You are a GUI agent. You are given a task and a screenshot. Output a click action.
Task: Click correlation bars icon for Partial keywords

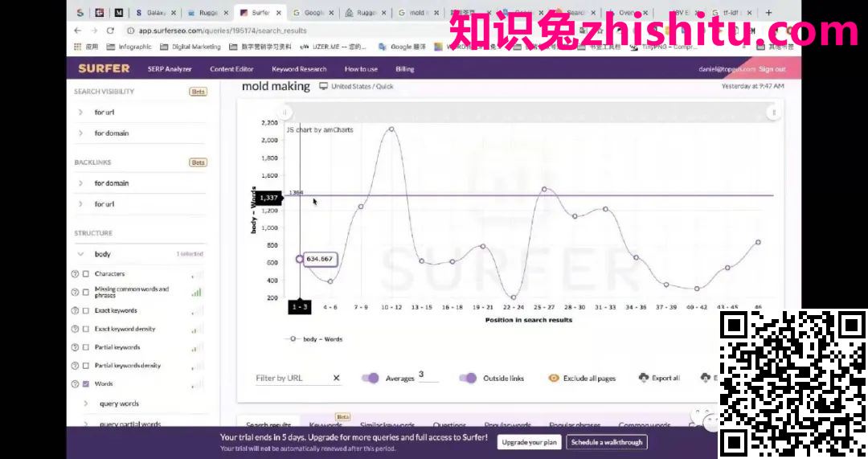[197, 347]
